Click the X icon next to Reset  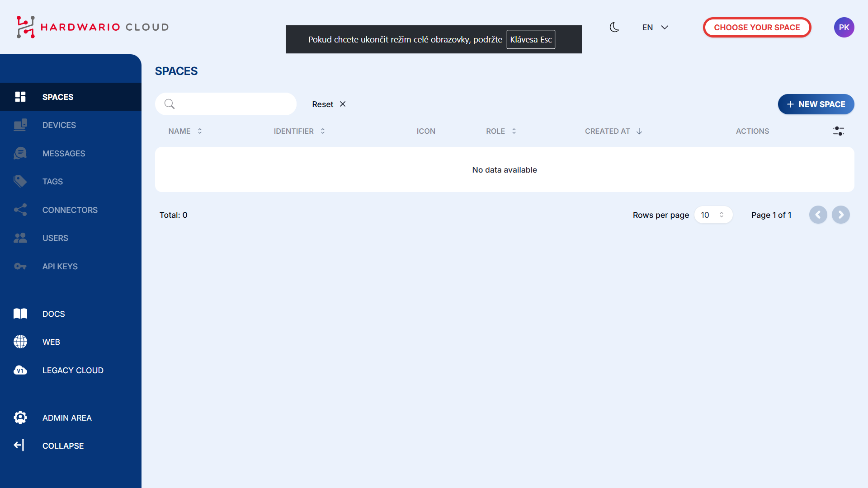coord(343,104)
